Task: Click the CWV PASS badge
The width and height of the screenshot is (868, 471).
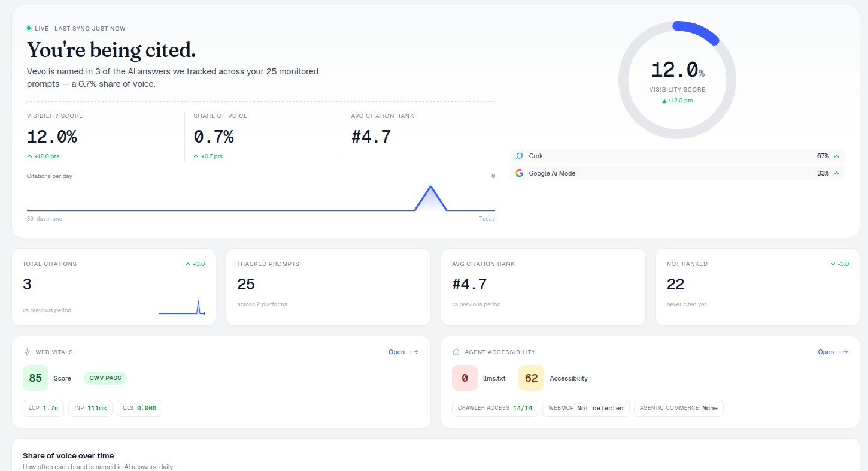Action: 105,378
